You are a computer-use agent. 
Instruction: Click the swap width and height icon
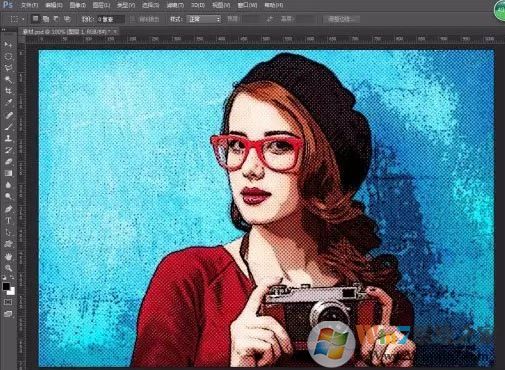pos(269,19)
